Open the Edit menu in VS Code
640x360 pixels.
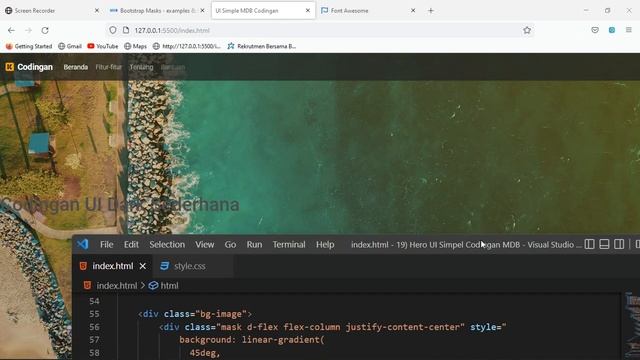pos(131,244)
